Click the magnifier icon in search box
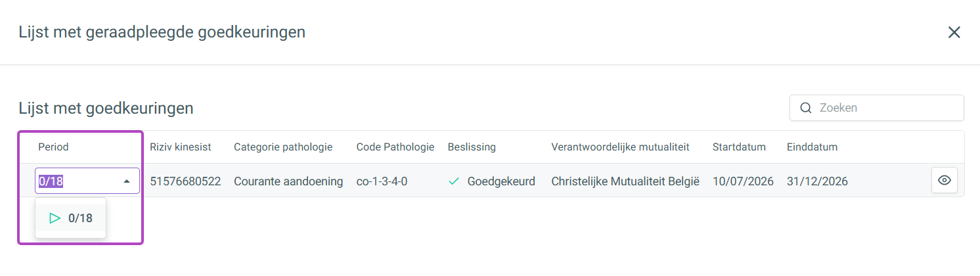The image size is (980, 276). click(x=805, y=108)
